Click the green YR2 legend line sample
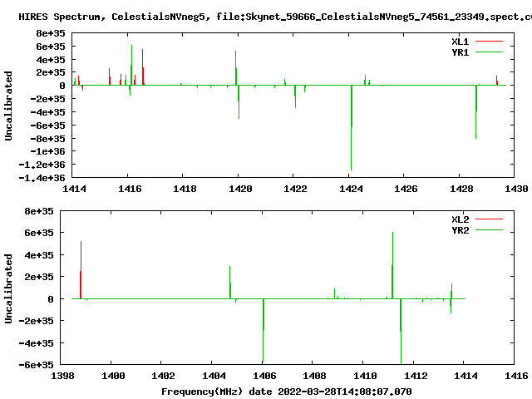Screen dimensions: 532x399 pyautogui.click(x=489, y=230)
